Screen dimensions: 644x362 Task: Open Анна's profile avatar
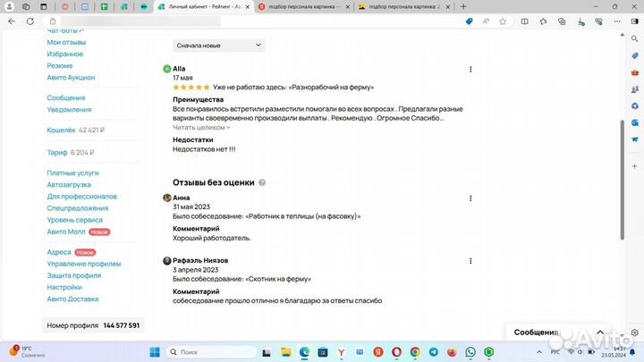tap(166, 198)
